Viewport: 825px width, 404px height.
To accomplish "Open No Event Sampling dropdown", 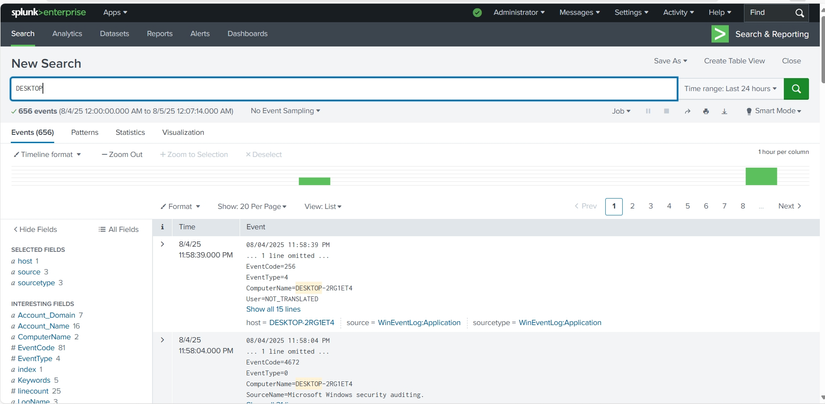I will 285,111.
